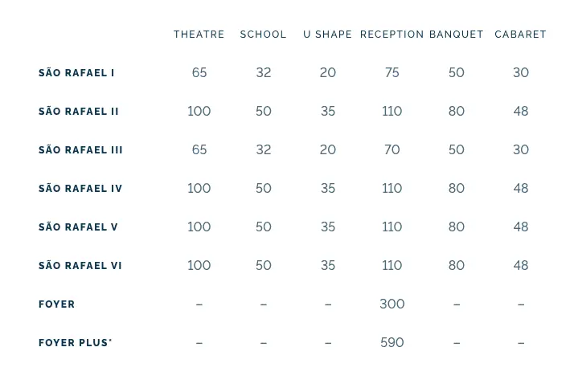578x392 pixels.
Task: Click the CABARET column header
Action: click(x=520, y=35)
